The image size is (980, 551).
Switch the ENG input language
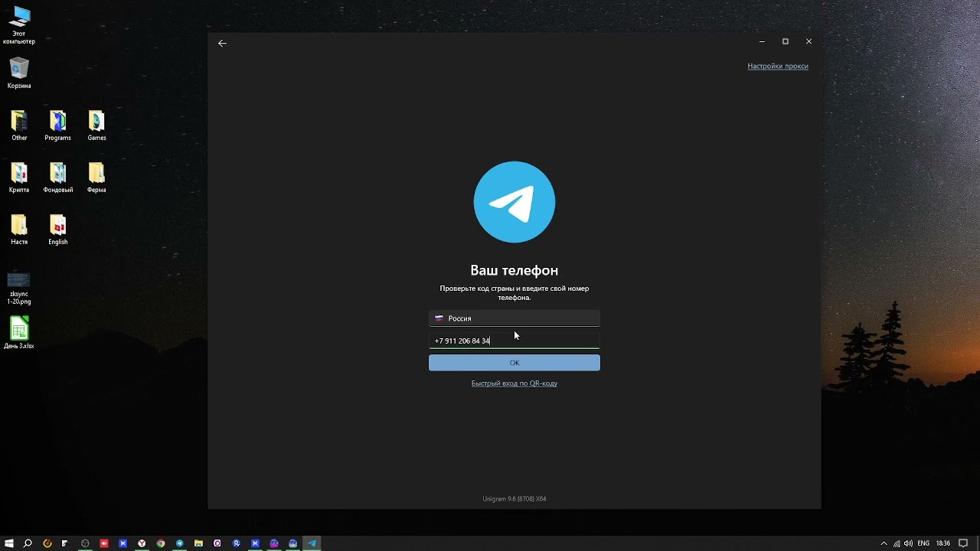coord(923,543)
